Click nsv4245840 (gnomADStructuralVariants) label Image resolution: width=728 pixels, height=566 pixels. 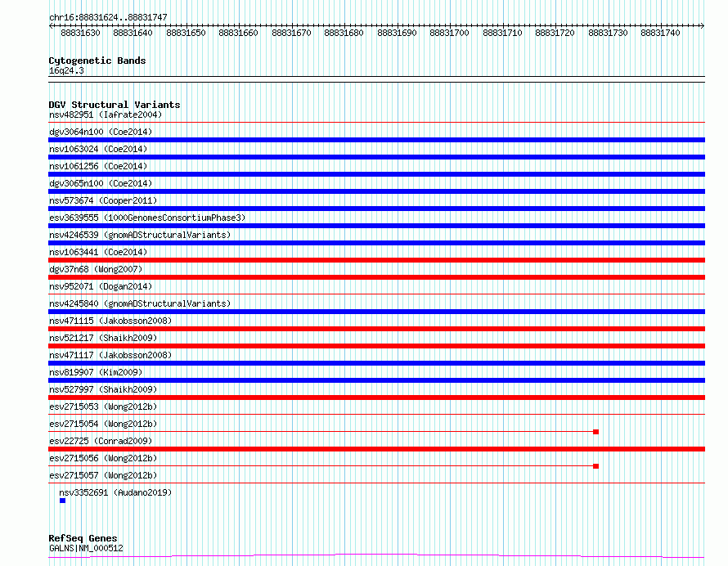pyautogui.click(x=140, y=303)
